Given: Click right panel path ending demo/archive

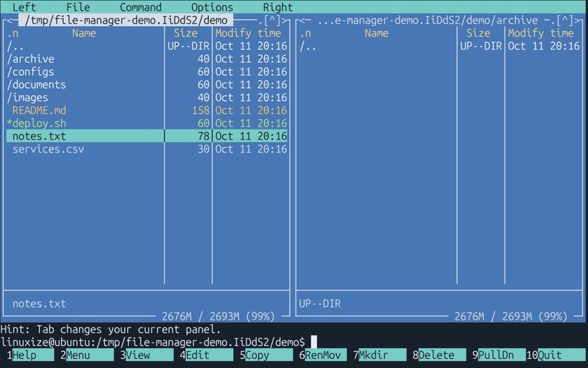Looking at the screenshot, I should point(427,20).
